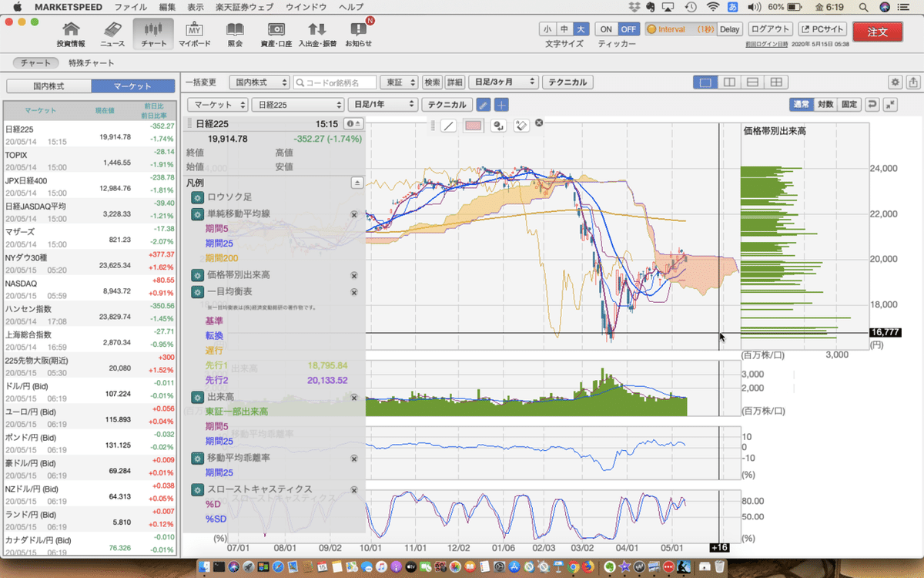Select the crosshair drawing tool icon
Image resolution: width=924 pixels, height=578 pixels.
[x=501, y=105]
